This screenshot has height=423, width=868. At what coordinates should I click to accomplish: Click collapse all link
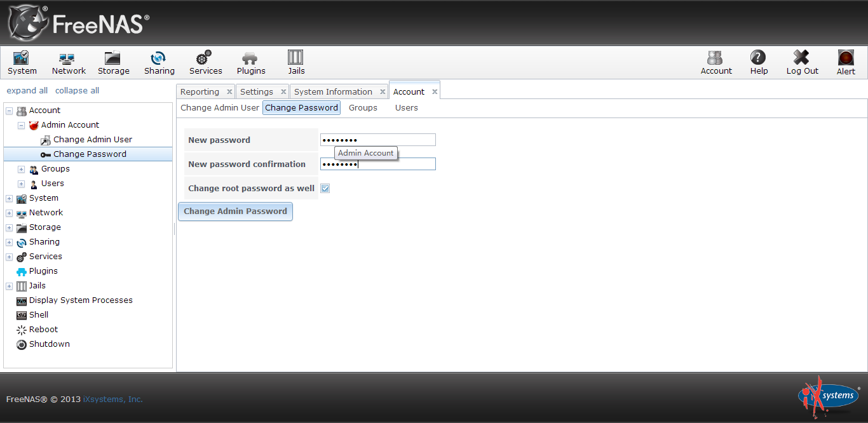[x=77, y=91]
